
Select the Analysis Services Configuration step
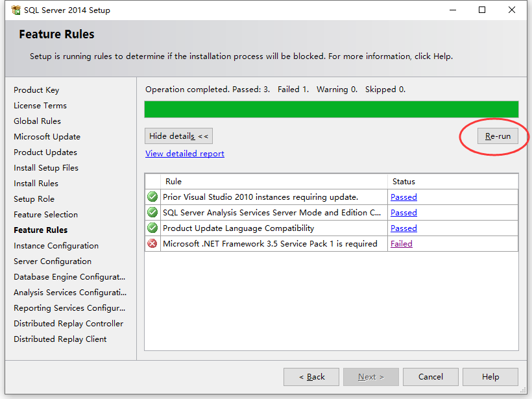pos(70,293)
